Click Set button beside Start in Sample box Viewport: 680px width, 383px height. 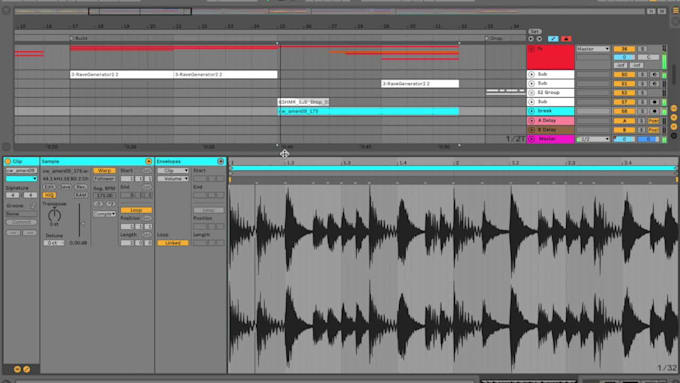[x=147, y=170]
